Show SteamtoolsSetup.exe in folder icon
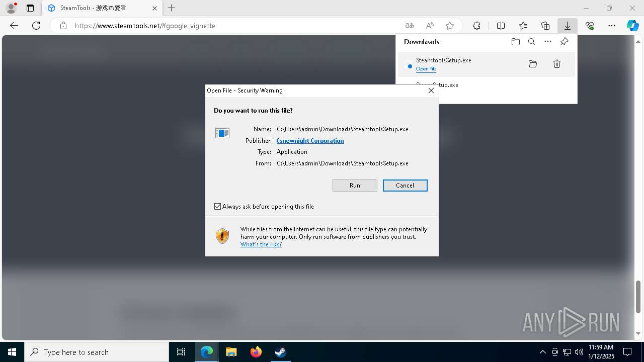This screenshot has width=644, height=362. tap(533, 64)
